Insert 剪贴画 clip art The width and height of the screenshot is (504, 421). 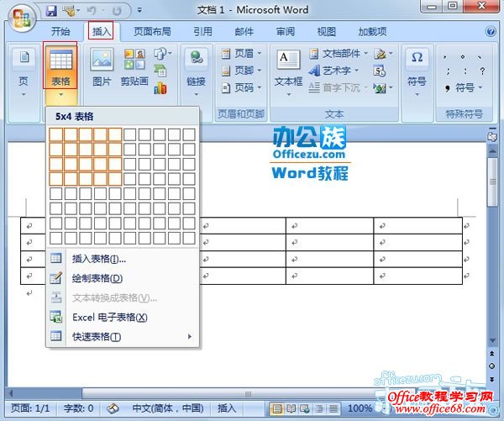tap(134, 67)
